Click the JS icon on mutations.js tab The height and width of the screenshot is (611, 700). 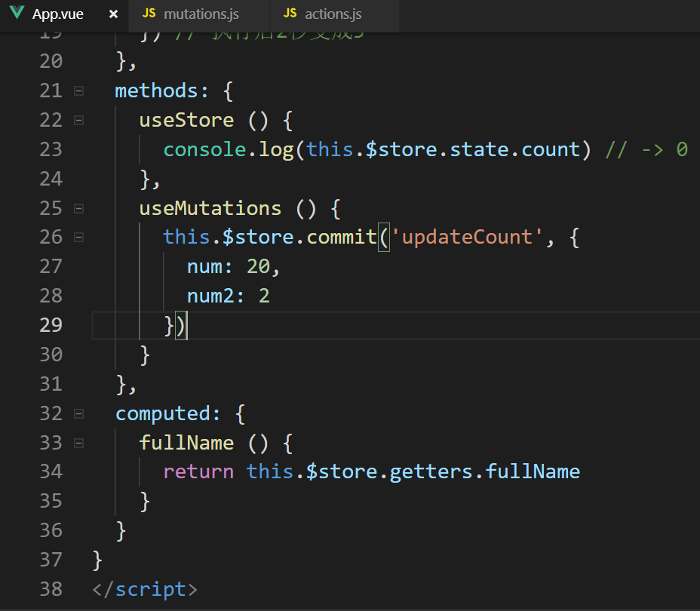(x=149, y=13)
